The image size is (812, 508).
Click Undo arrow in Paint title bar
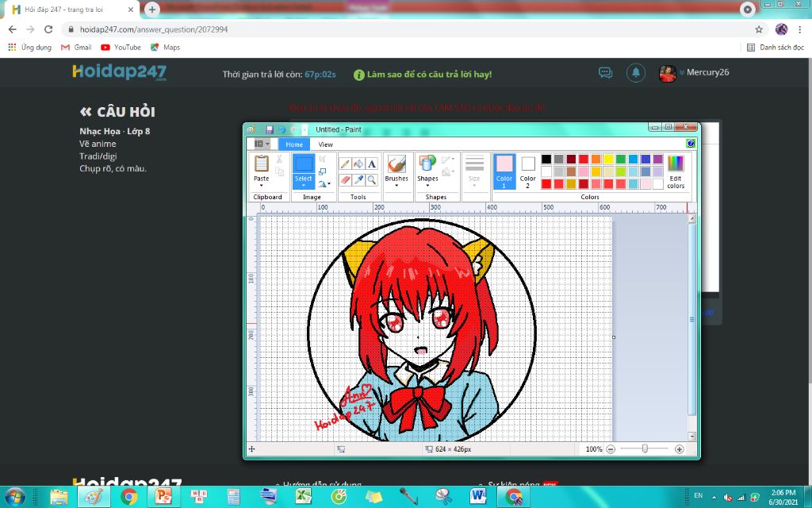click(x=282, y=129)
